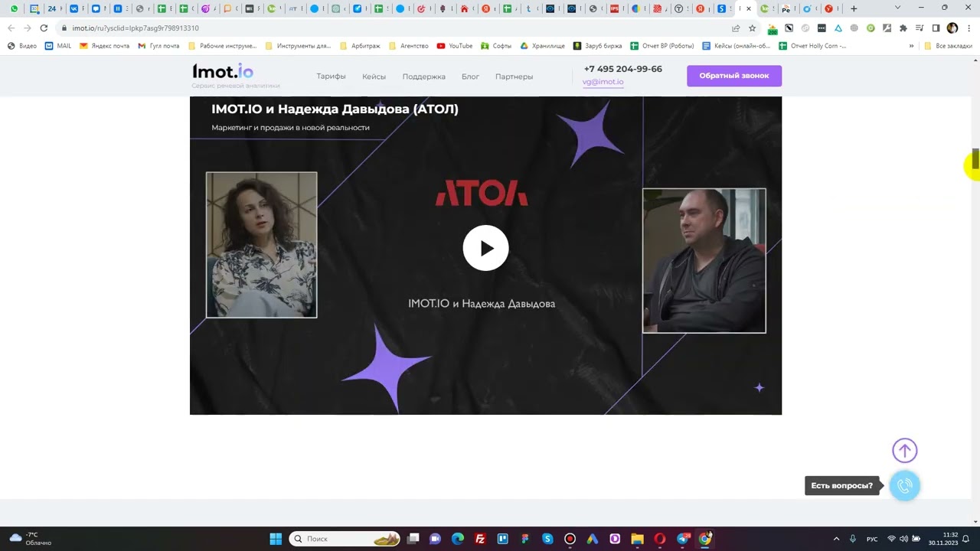Viewport: 980px width, 551px height.
Task: Open FileZilla from taskbar
Action: click(480, 539)
